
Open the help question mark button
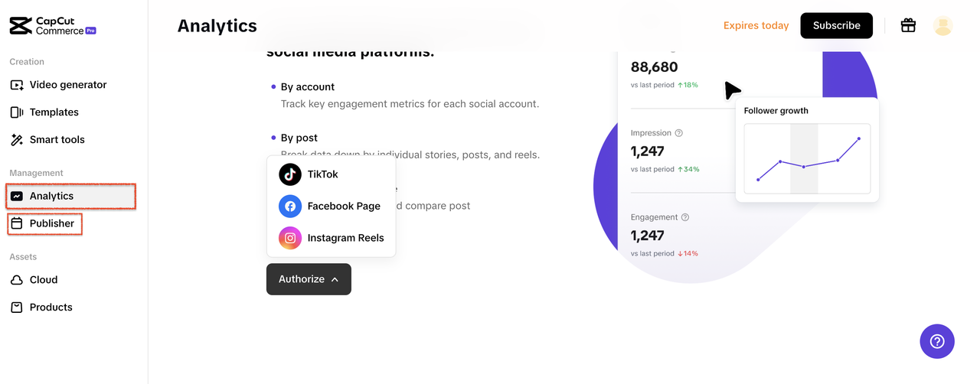click(x=937, y=341)
